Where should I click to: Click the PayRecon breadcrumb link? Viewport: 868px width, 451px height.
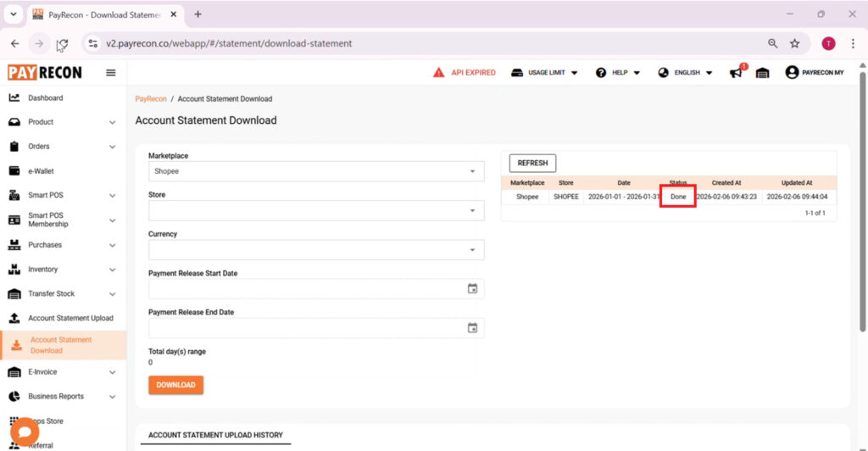151,99
